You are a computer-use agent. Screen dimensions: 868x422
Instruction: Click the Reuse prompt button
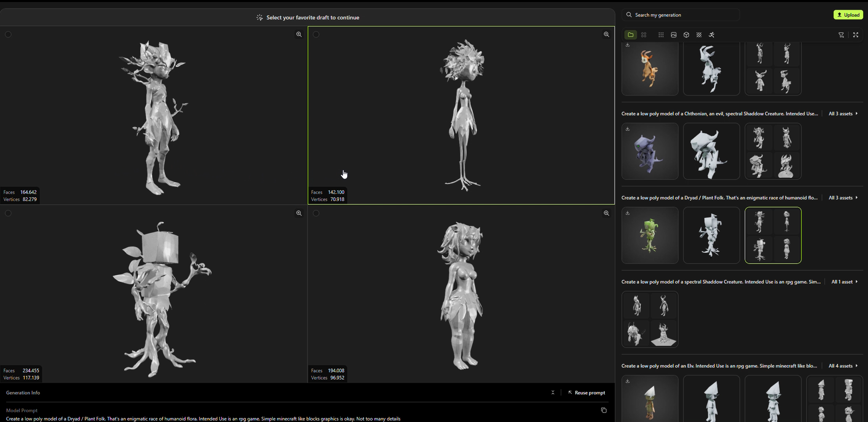pos(587,392)
